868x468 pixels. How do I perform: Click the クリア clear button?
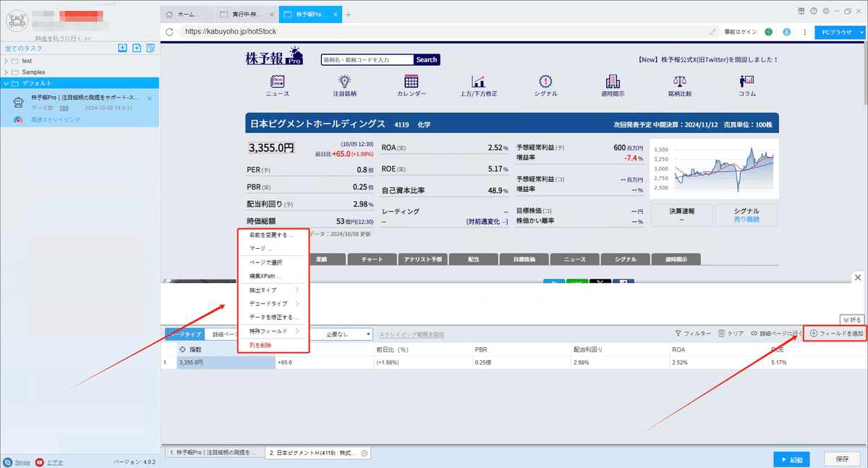pyautogui.click(x=731, y=333)
